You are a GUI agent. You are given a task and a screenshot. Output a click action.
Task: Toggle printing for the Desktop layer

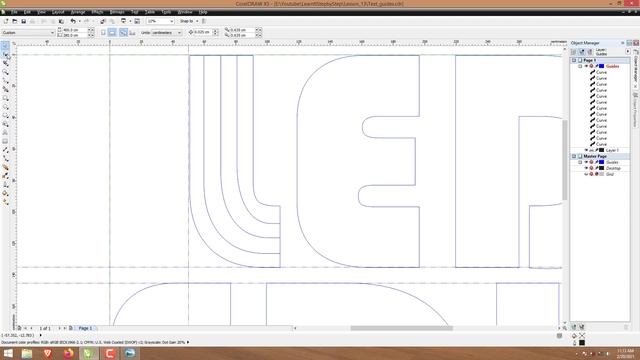tap(591, 168)
